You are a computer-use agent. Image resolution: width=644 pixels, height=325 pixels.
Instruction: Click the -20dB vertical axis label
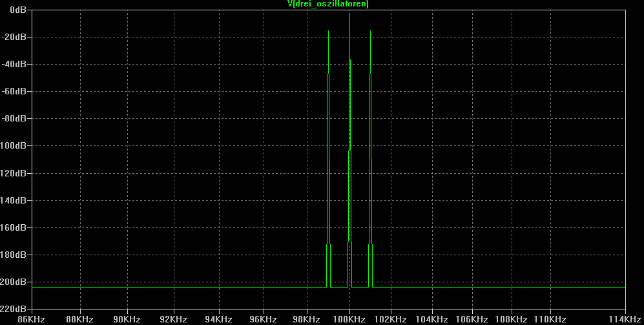pyautogui.click(x=14, y=37)
